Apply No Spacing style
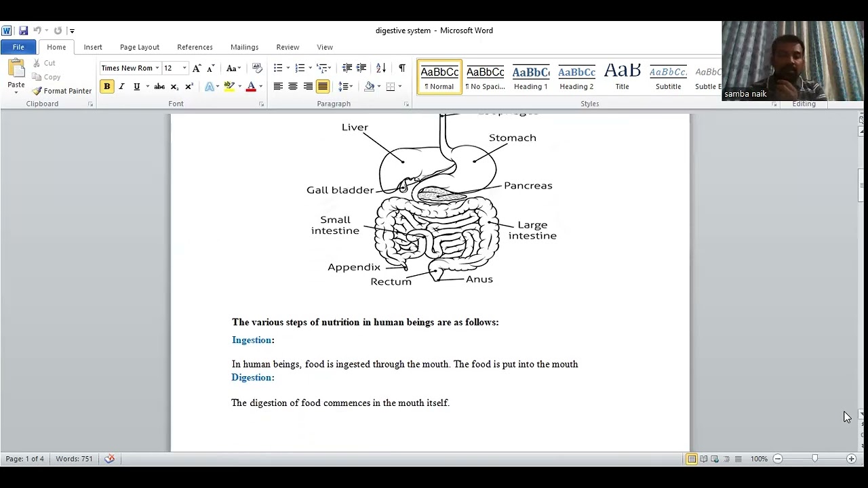Viewport: 868px width, 488px height. click(x=485, y=77)
